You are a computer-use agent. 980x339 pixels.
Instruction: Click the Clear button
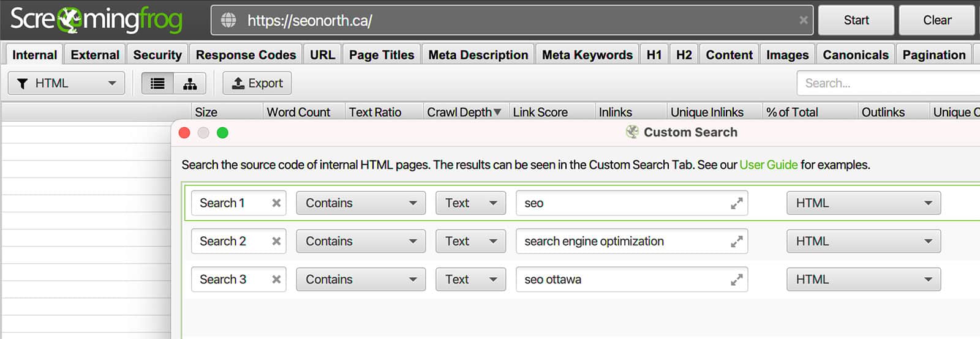tap(937, 20)
